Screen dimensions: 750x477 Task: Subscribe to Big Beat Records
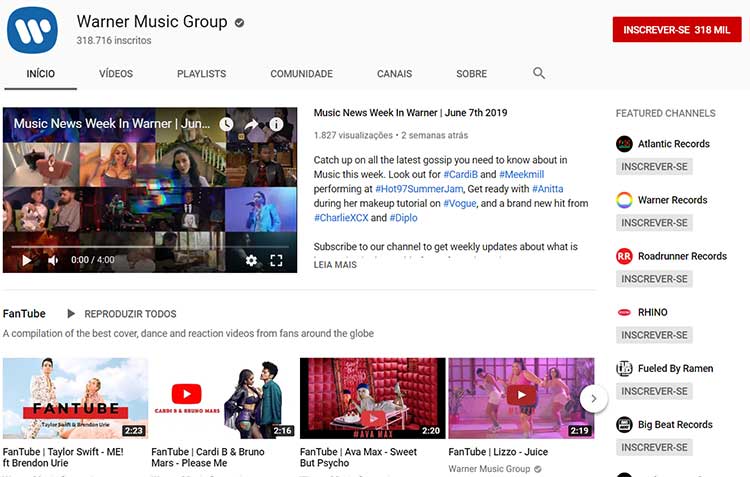point(654,447)
